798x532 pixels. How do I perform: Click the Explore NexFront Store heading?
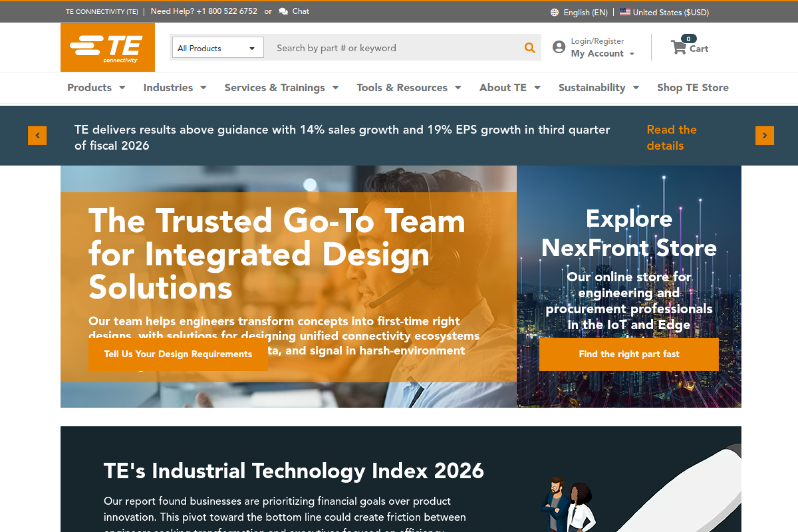coord(629,233)
